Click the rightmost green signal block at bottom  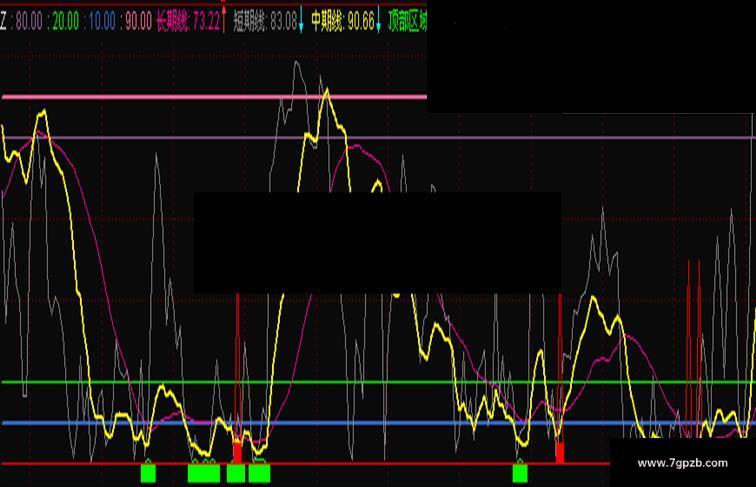[x=520, y=473]
